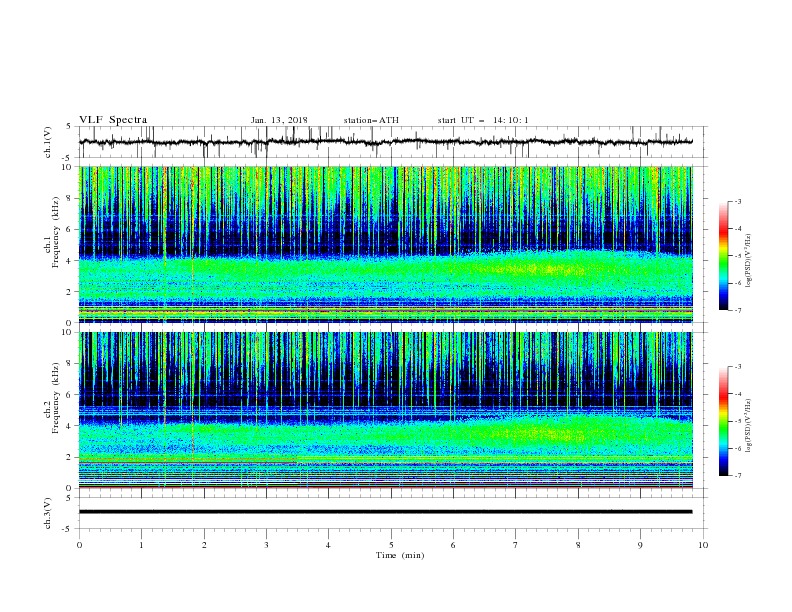The image size is (792, 612).
Task: Click the "-5" label on ch.1 color bar
Action: 738,256
